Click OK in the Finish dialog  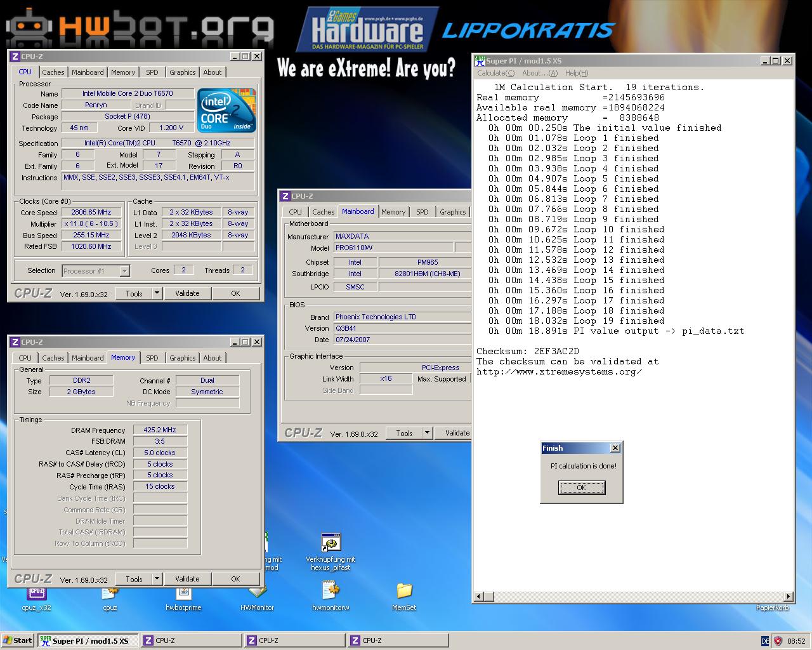(581, 487)
